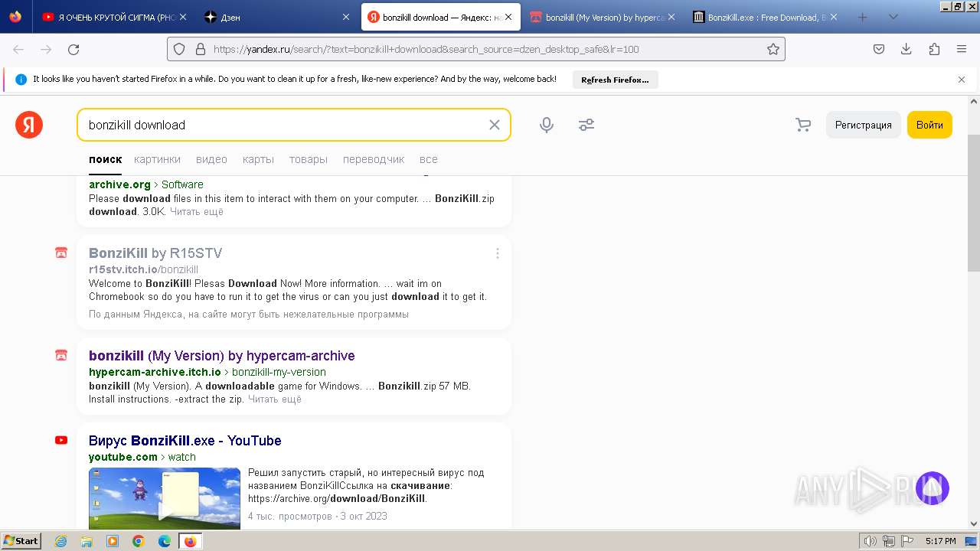Screen dimensions: 980x551
Task: Click the site security padlock icon
Action: tap(201, 49)
